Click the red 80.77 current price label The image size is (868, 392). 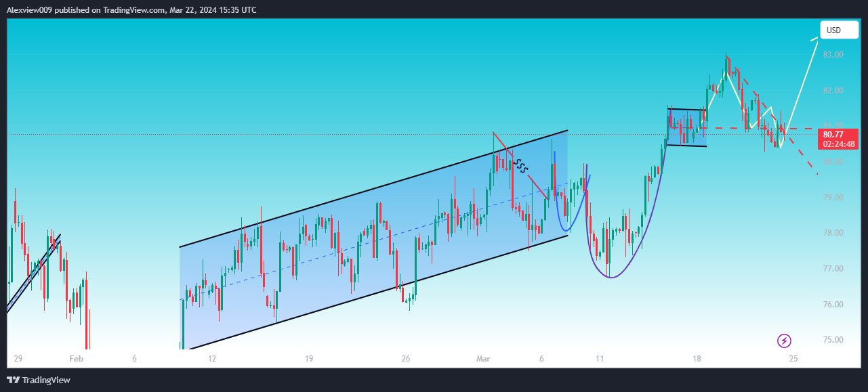point(839,134)
